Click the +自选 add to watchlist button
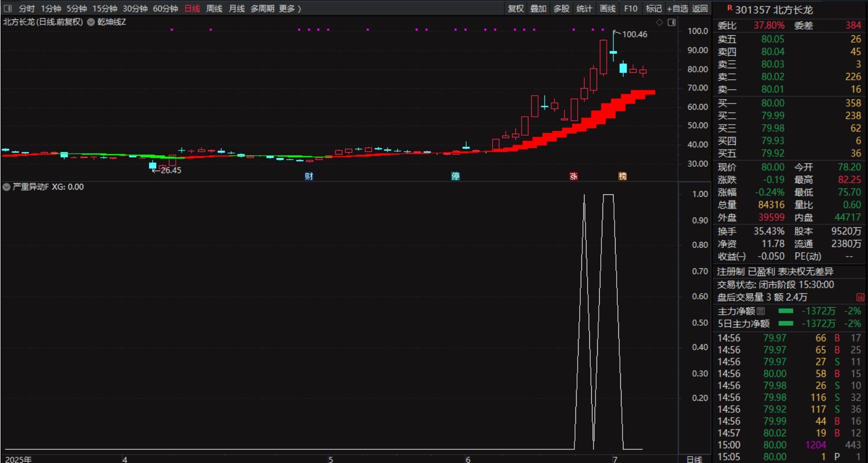Viewport: 868px width, 463px height. [677, 8]
